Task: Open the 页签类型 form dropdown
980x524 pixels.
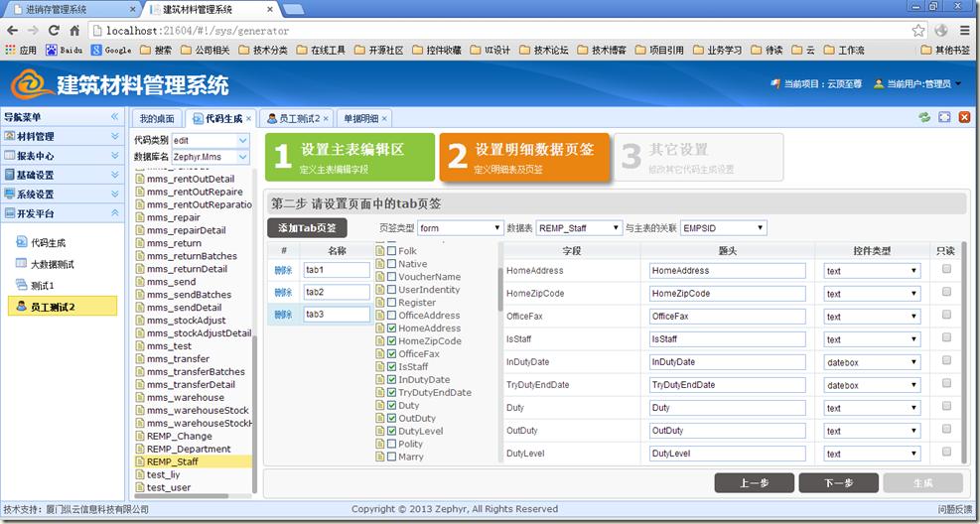Action: [x=461, y=228]
